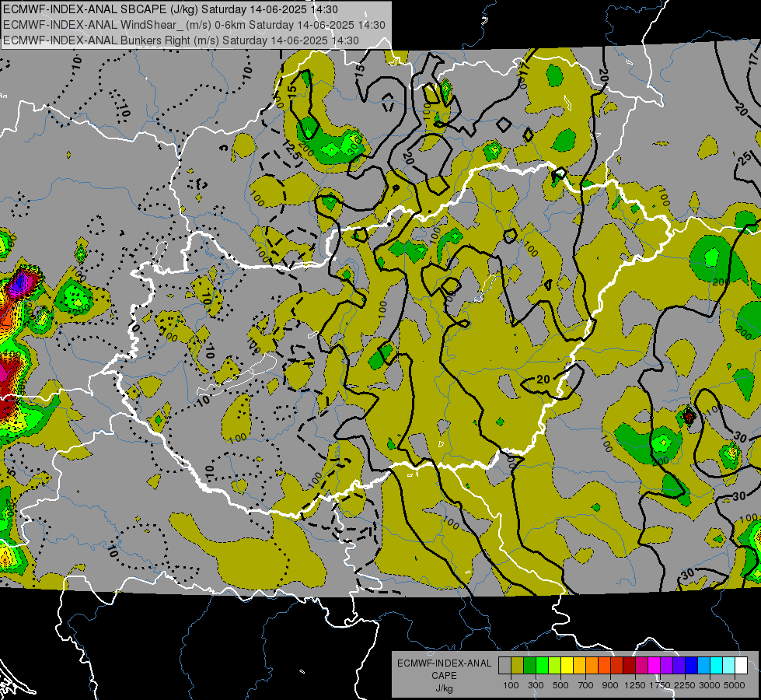This screenshot has height=700, width=761.
Task: Click the 100 tick label under legend
Action: coord(511,685)
